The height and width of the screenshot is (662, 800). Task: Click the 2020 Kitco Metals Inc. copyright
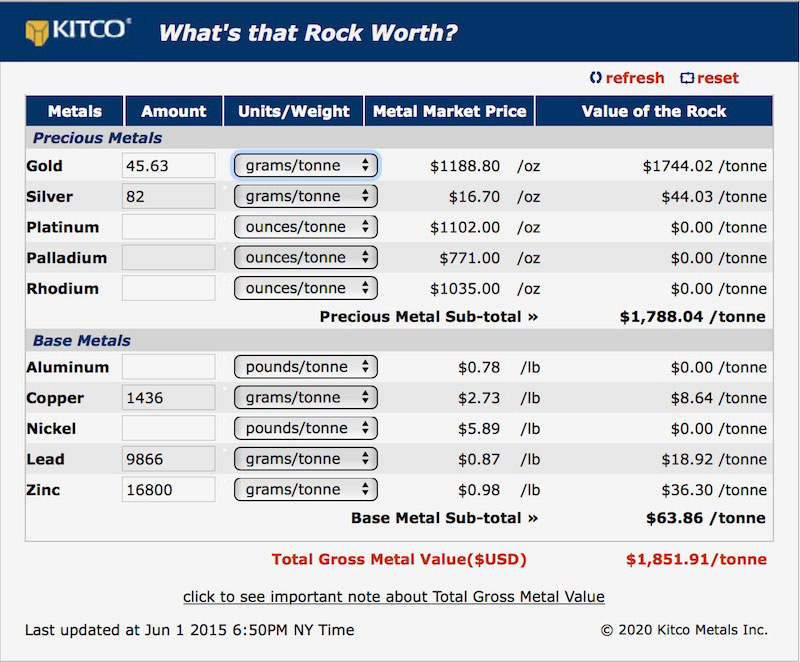pyautogui.click(x=684, y=630)
